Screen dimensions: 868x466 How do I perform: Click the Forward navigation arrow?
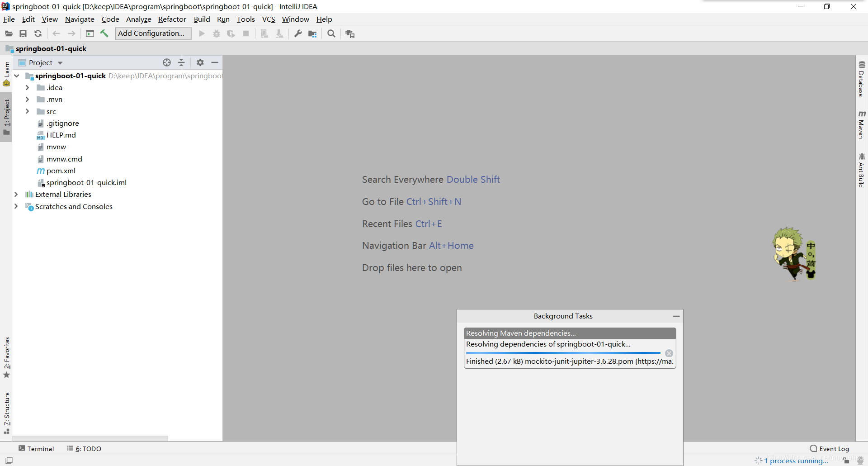[x=71, y=33]
